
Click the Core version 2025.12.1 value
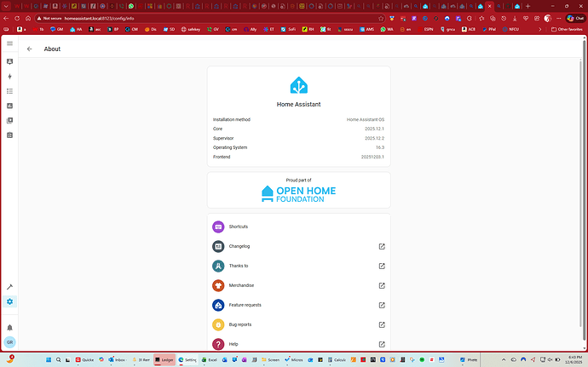coord(374,129)
